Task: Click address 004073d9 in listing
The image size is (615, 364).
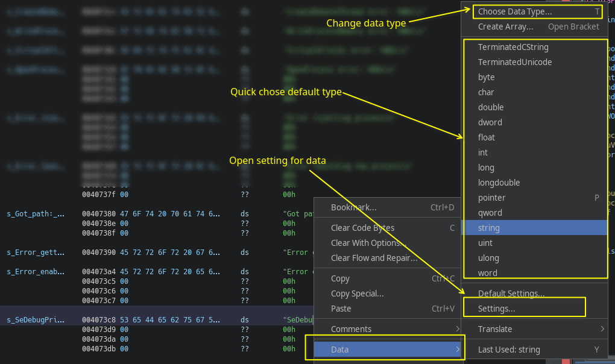Action: tap(99, 330)
